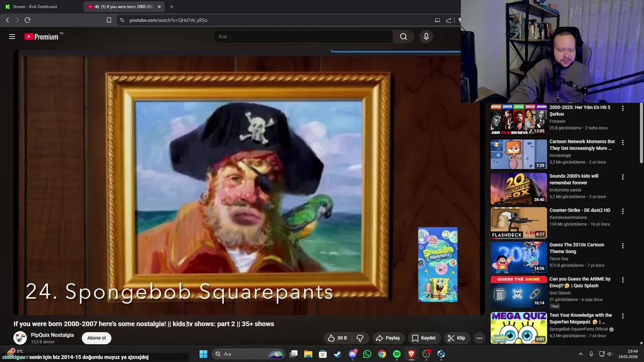Screen dimensions: 644x362
Task: Open options for Counter-Strike DE dust2 video
Action: tap(623, 211)
